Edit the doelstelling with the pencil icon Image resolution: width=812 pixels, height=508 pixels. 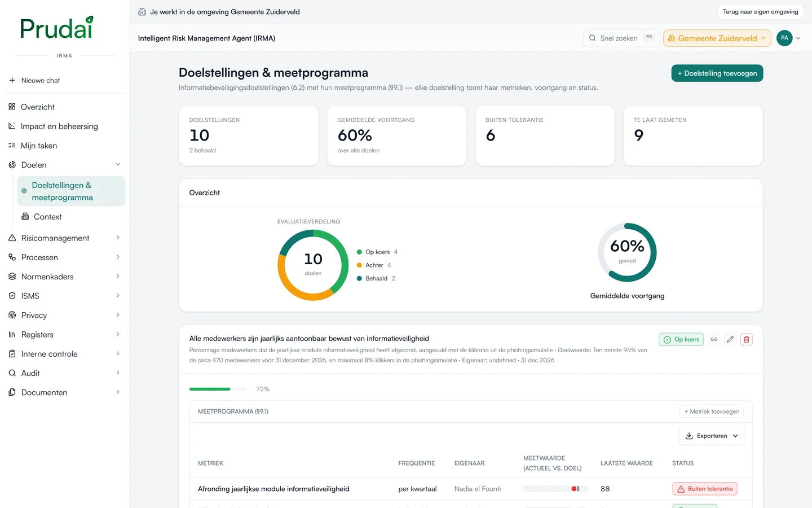click(x=730, y=339)
